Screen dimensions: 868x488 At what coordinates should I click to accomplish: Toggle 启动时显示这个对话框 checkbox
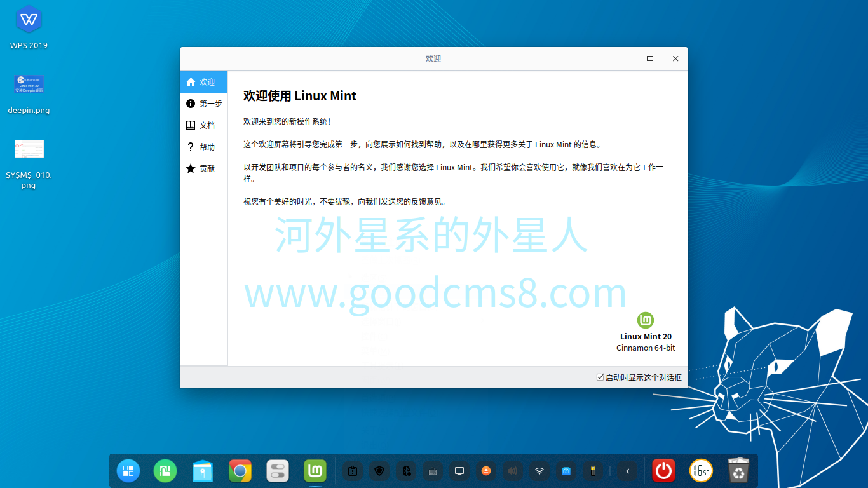pyautogui.click(x=600, y=377)
